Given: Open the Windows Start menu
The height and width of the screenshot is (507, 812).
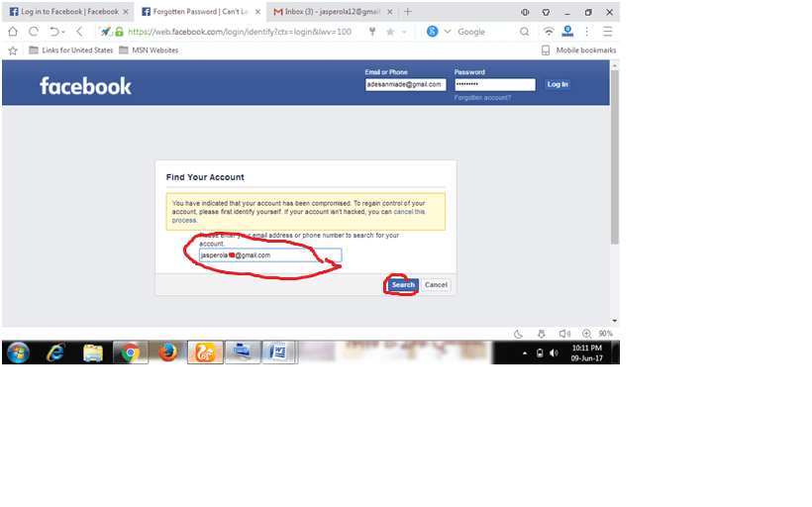Looking at the screenshot, I should pos(18,354).
